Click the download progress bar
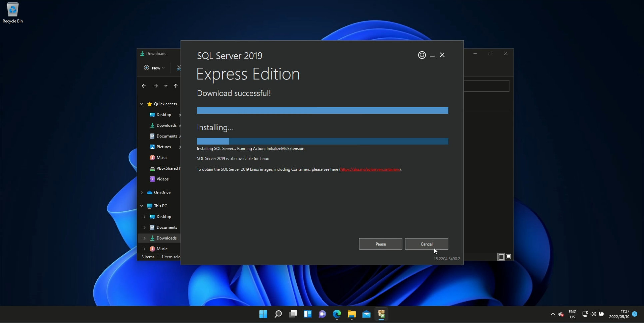This screenshot has width=644, height=323. 322,110
